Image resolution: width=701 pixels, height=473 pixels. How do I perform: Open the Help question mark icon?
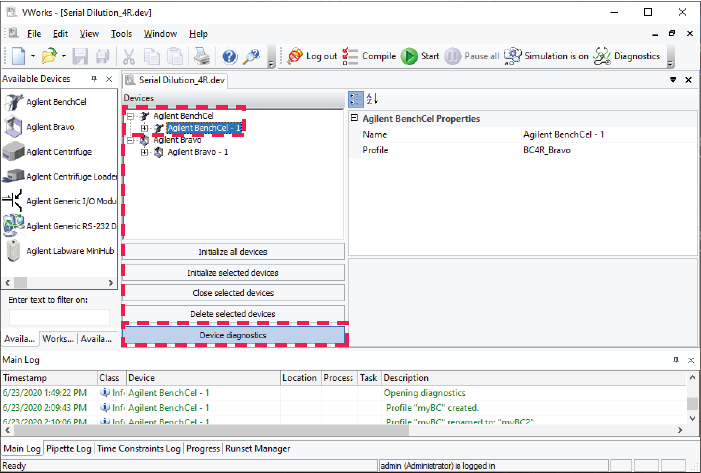(229, 56)
